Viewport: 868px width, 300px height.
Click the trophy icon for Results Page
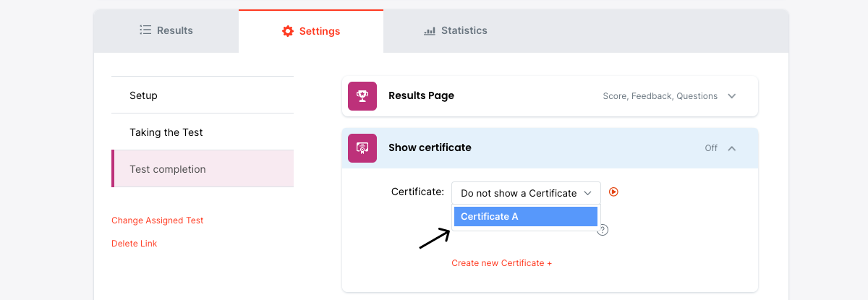point(362,96)
